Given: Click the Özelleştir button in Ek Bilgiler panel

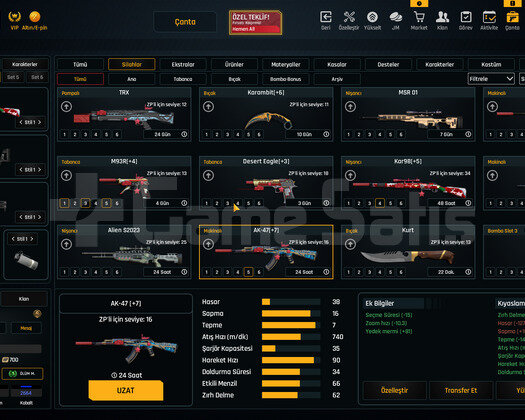Looking at the screenshot, I should pos(394,391).
